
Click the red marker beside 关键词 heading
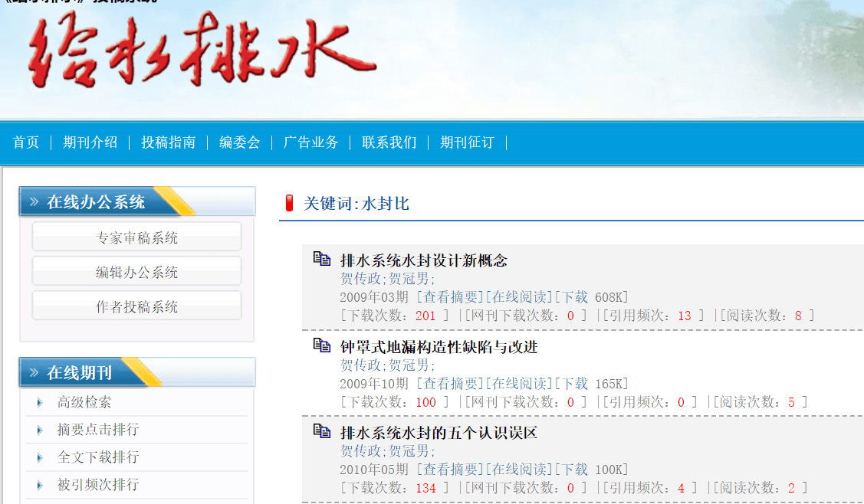coord(289,203)
